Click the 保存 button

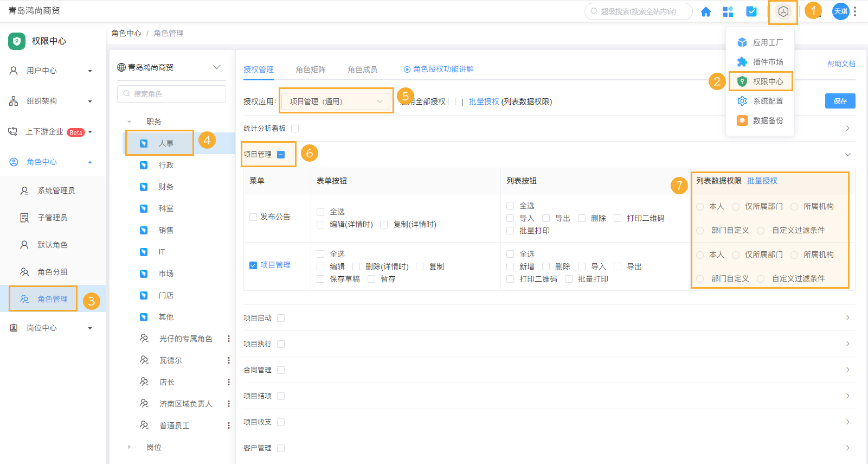[840, 101]
